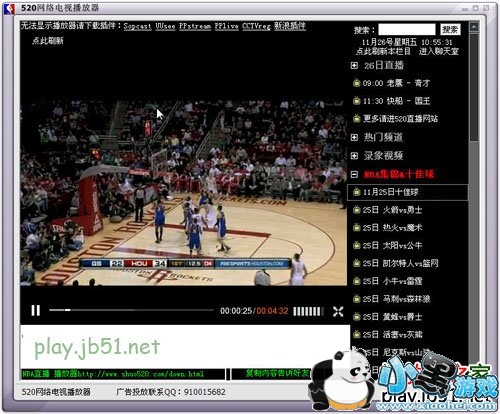
Task: Open 进入聊天室 chat room link
Action: click(439, 51)
